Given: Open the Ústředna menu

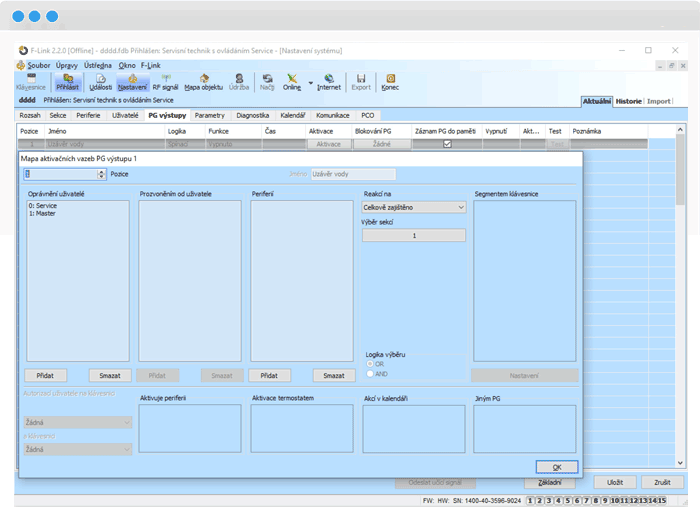Looking at the screenshot, I should pos(98,65).
